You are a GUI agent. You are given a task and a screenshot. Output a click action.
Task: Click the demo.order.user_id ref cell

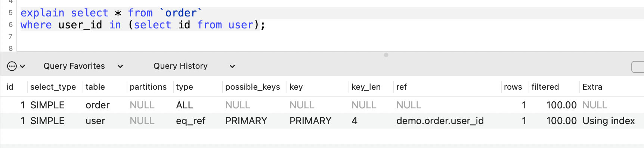(440, 121)
